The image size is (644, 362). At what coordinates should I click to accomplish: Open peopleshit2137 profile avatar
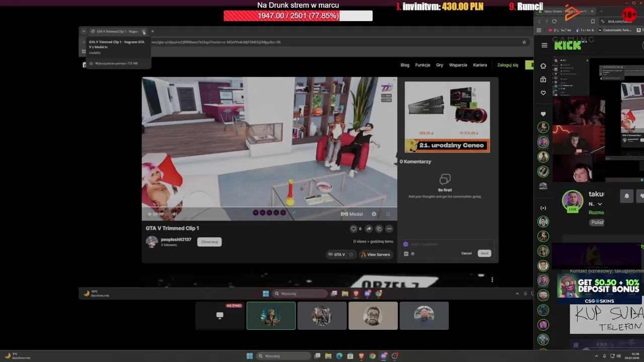click(151, 242)
